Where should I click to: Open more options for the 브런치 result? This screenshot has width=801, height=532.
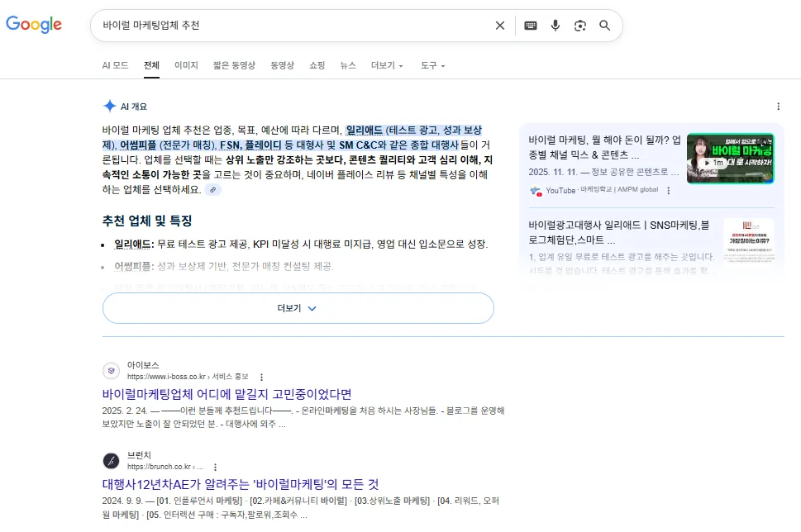[x=216, y=467]
